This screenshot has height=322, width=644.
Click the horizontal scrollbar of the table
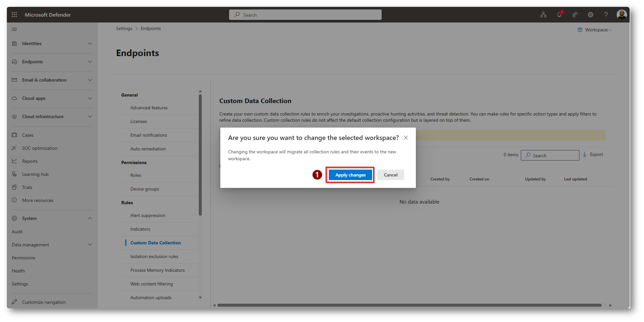click(x=409, y=305)
